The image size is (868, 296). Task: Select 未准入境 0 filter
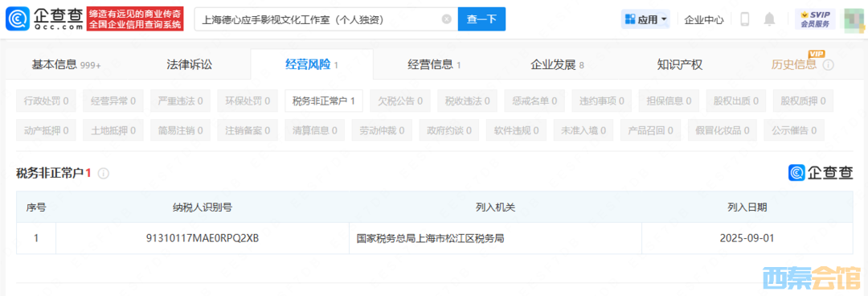583,131
